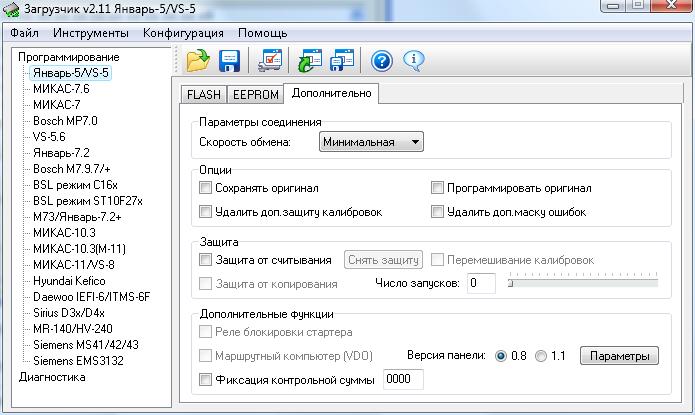Toggle Защита от копирования checkbox
The width and height of the screenshot is (695, 415).
pos(205,284)
